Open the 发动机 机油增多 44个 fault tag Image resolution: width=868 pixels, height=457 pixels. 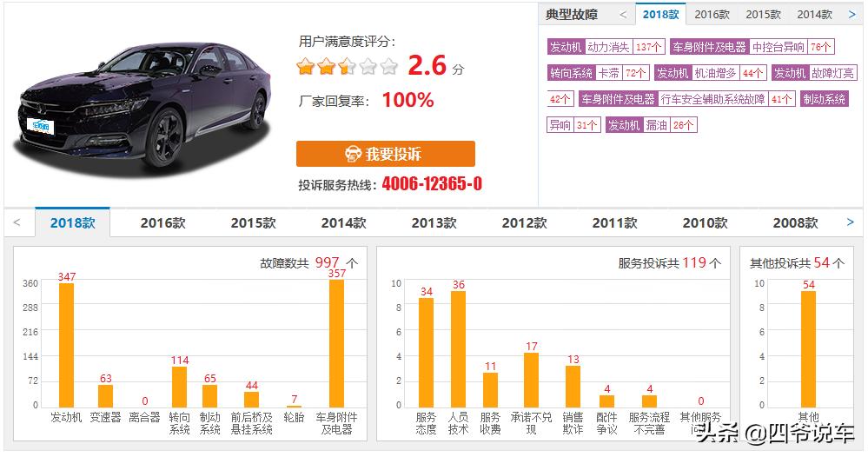tap(710, 73)
